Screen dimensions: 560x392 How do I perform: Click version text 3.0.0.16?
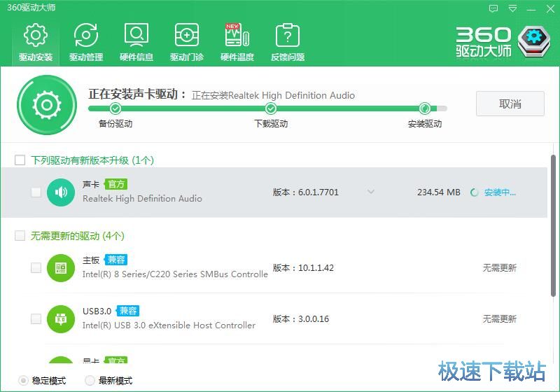coord(313,318)
